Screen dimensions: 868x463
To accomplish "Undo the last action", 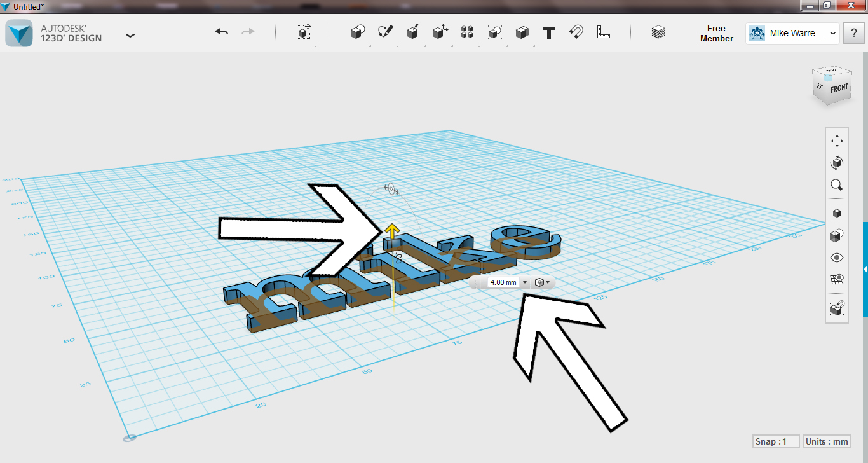I will pyautogui.click(x=221, y=32).
